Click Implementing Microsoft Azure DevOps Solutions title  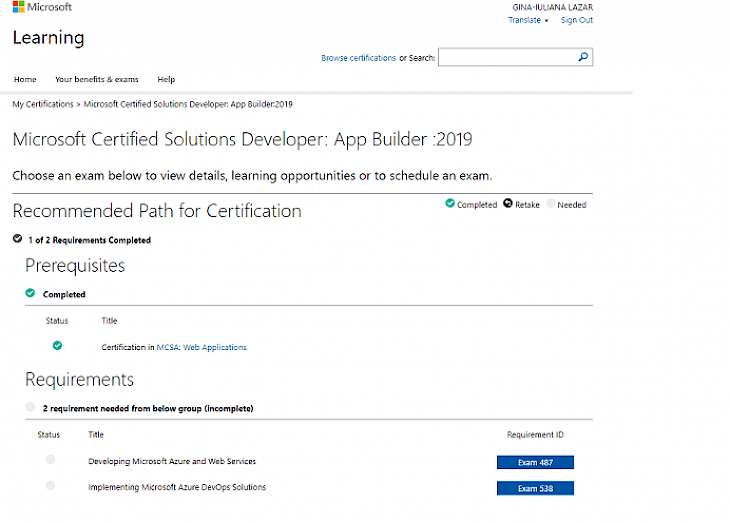177,487
